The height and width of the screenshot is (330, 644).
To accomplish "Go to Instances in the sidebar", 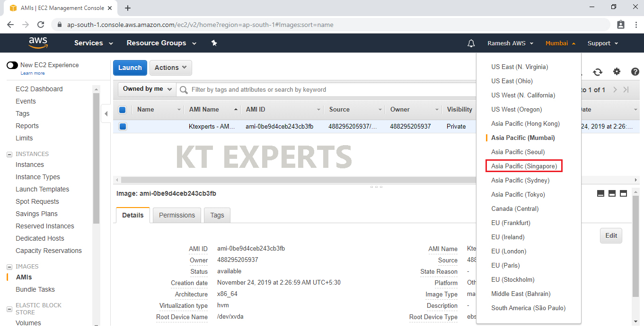I will click(x=29, y=165).
